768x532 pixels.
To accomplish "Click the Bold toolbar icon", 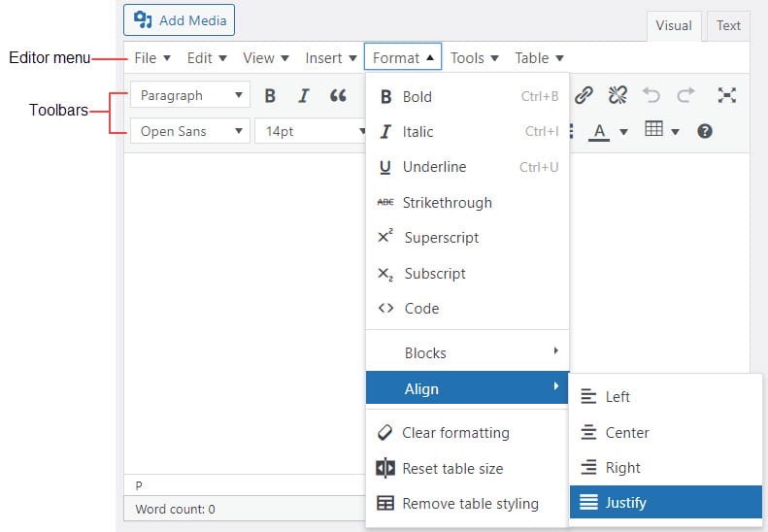I will click(270, 95).
